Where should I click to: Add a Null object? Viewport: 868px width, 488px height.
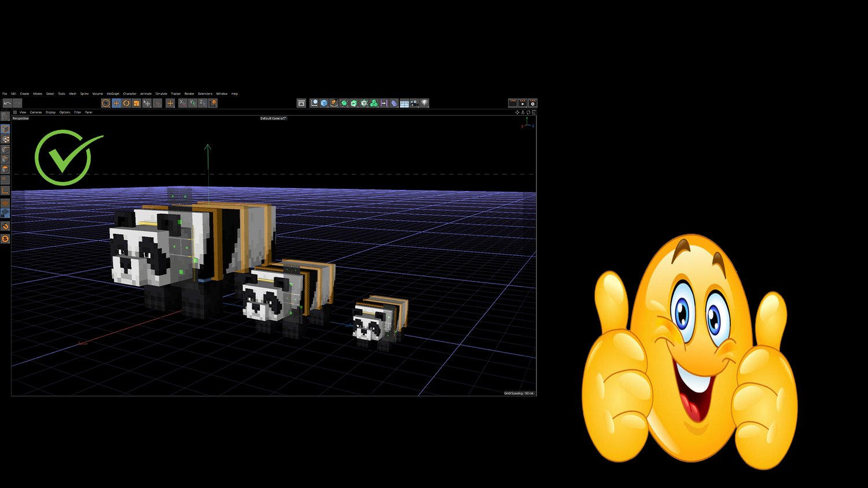point(314,103)
